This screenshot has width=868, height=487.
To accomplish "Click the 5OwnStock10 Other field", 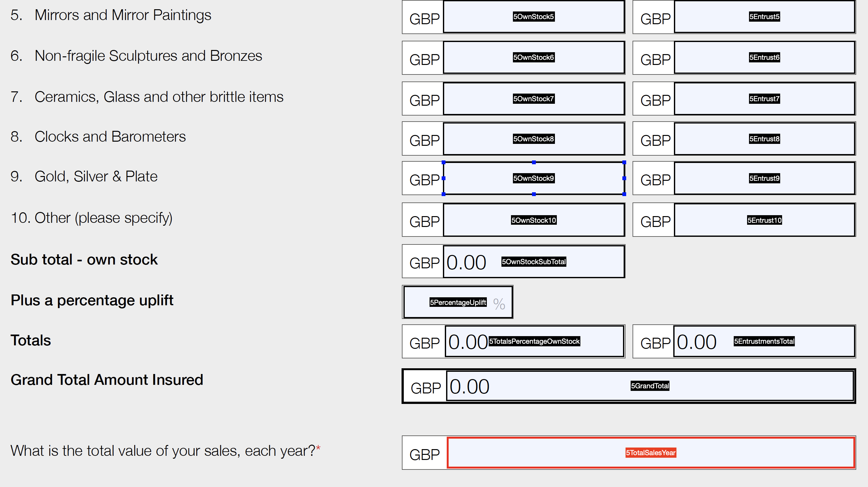I will 533,220.
